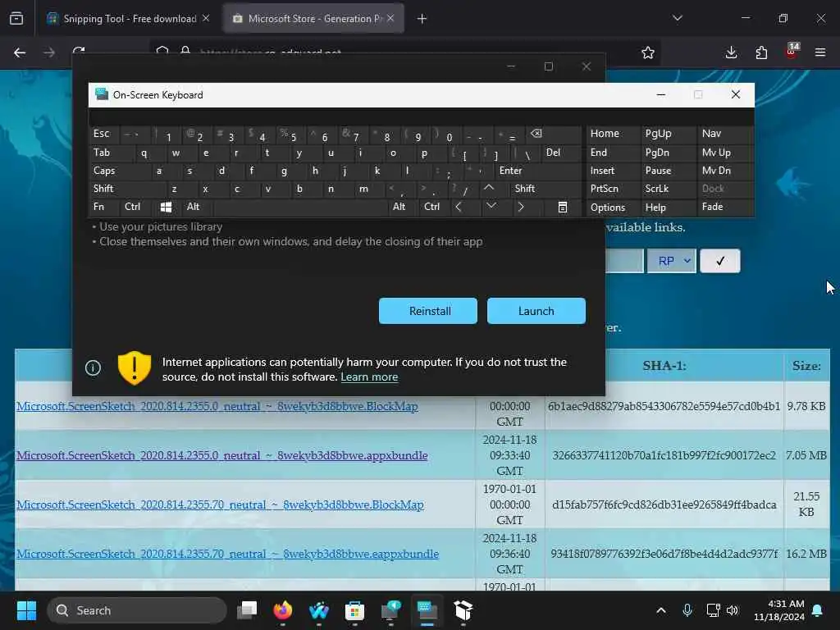Open the Windows Start menu

pyautogui.click(x=26, y=610)
